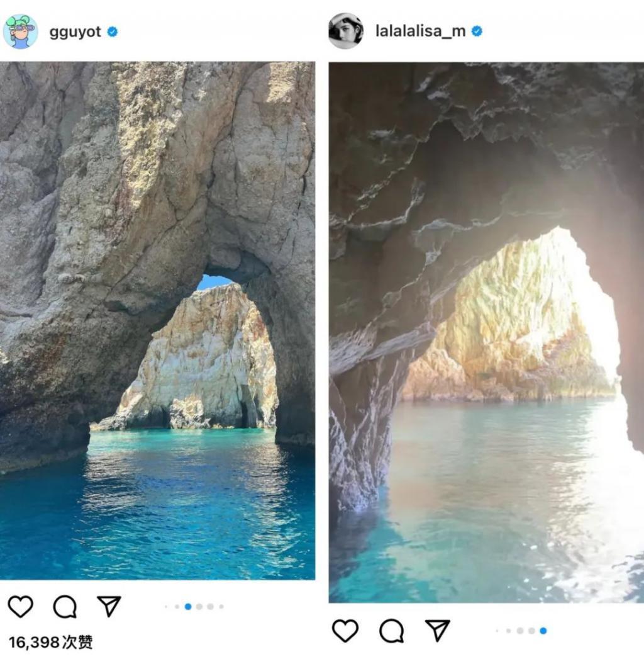Viewport: 644px width, 669px height.
Task: Tap lalalalisa_m's sea cave photo
Action: [486, 332]
